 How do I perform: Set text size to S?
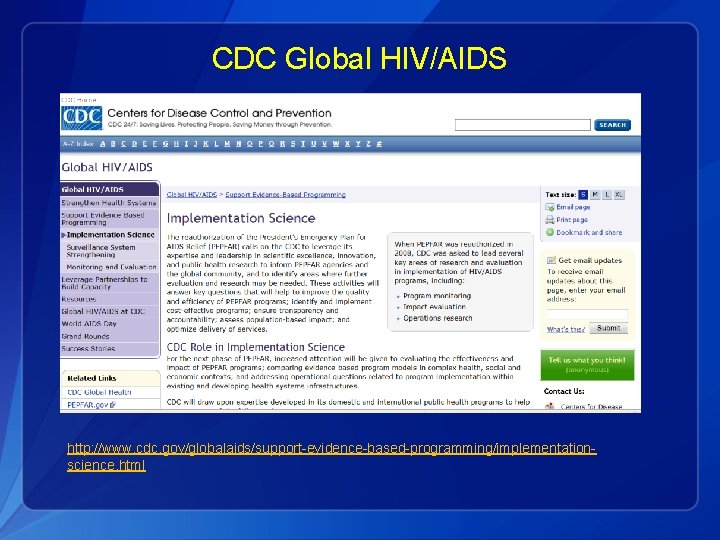pyautogui.click(x=583, y=195)
